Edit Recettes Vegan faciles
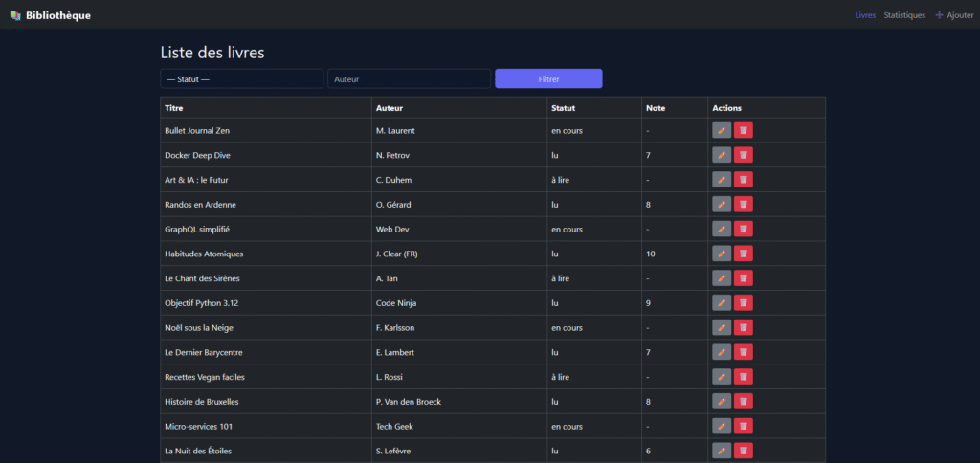 [x=722, y=377]
